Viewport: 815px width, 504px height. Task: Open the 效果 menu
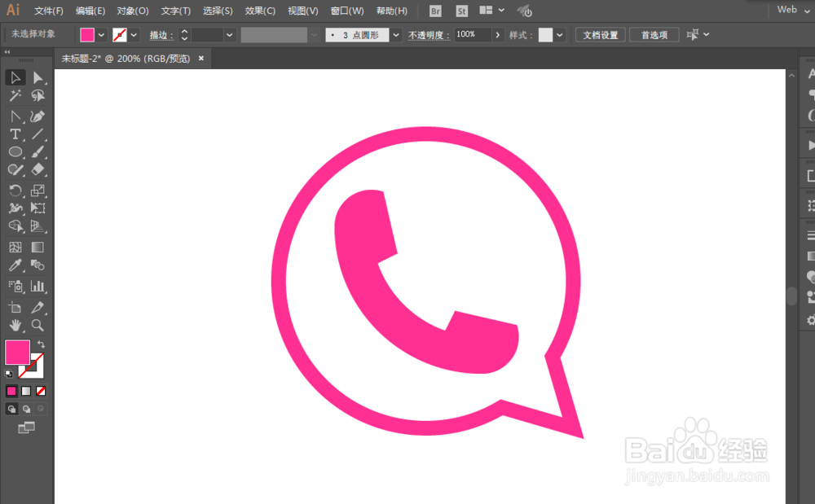pyautogui.click(x=258, y=11)
